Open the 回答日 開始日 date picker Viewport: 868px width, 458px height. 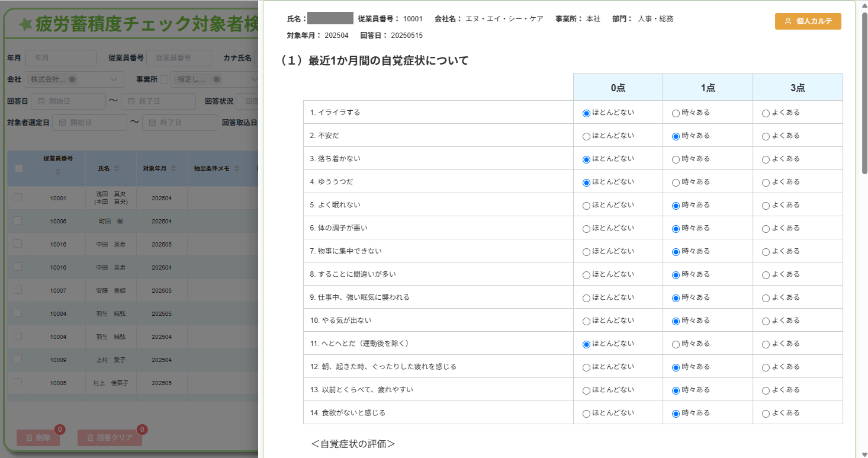[68, 101]
